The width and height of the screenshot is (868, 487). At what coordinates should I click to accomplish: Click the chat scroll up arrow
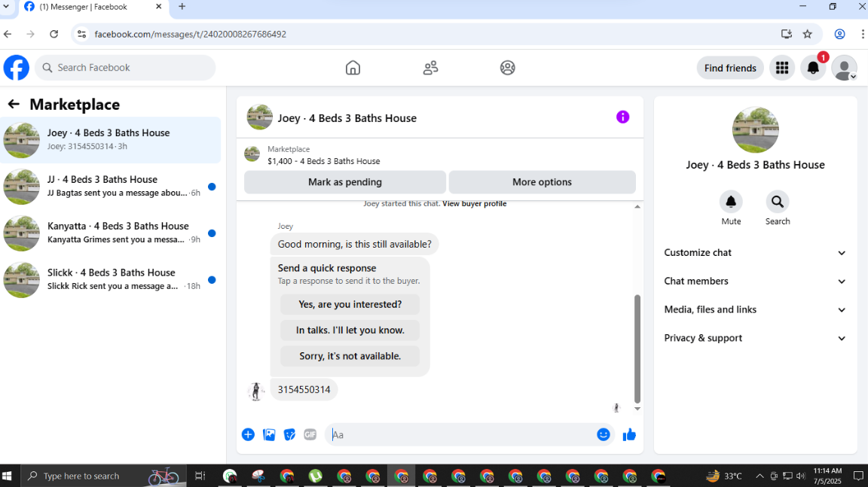637,206
